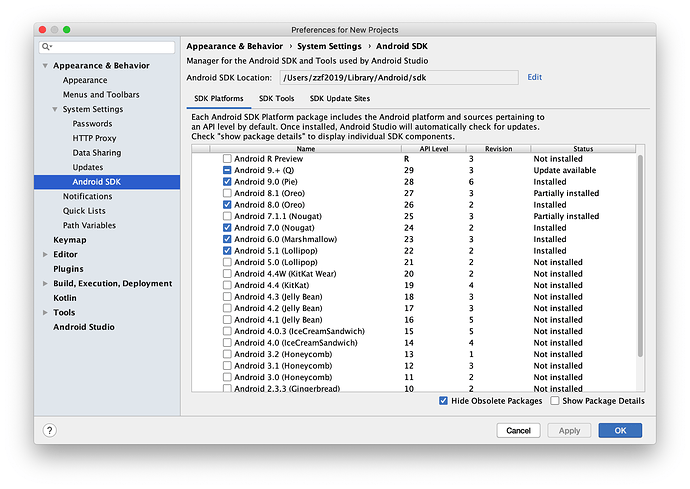Toggle Hide Obsolete Packages checkbox
Screen dimensions: 690x489
pyautogui.click(x=444, y=401)
